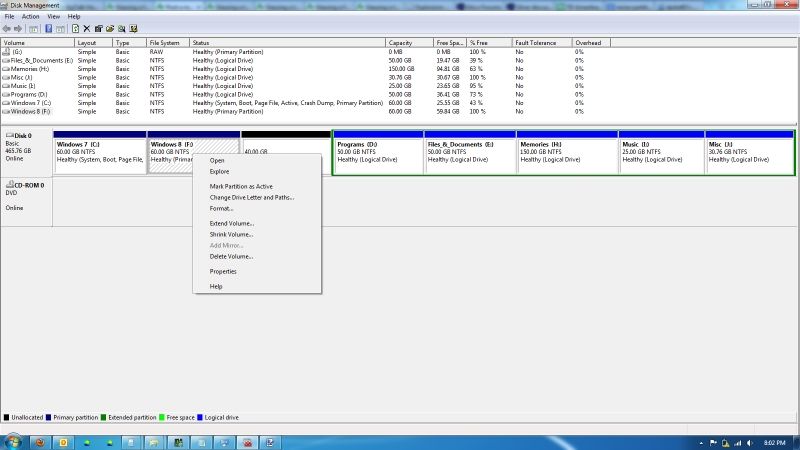Click the volume speaker icon in system tray
This screenshot has width=800, height=450.
pyautogui.click(x=749, y=441)
